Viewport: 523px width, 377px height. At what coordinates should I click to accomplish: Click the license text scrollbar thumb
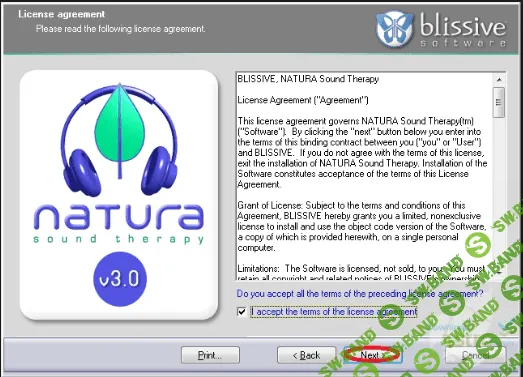tap(499, 102)
